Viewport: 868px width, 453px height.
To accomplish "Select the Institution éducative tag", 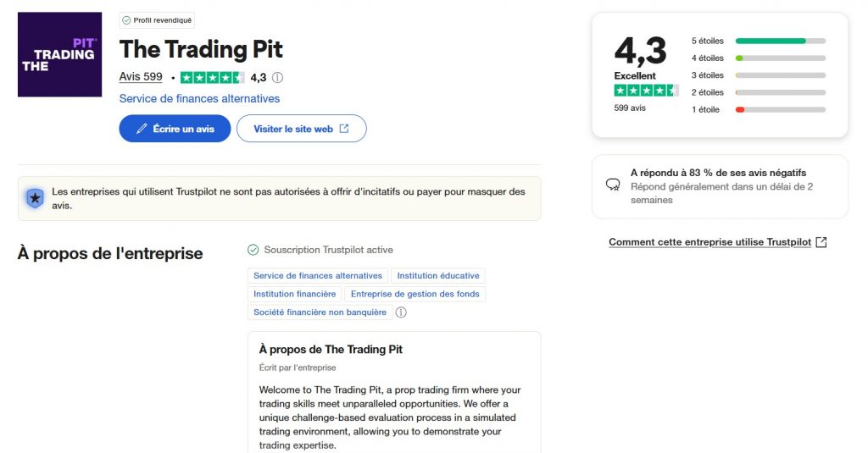I will (x=438, y=275).
